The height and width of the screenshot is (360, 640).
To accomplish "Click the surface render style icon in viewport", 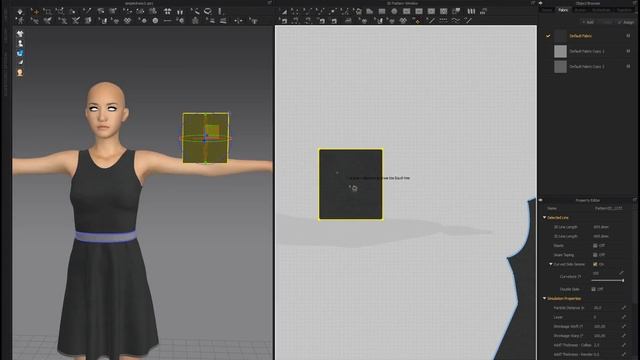I will point(20,62).
